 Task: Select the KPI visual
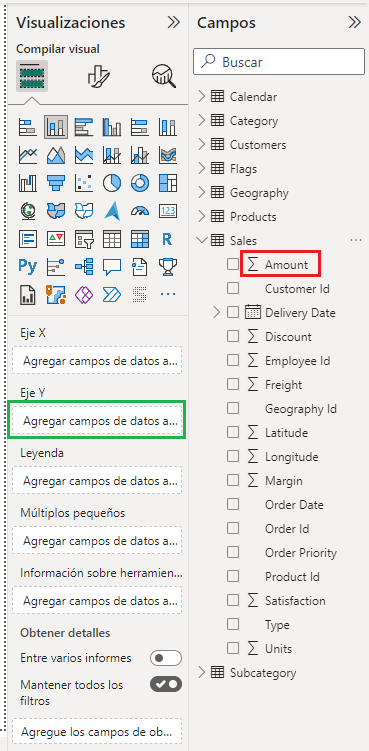tap(56, 239)
